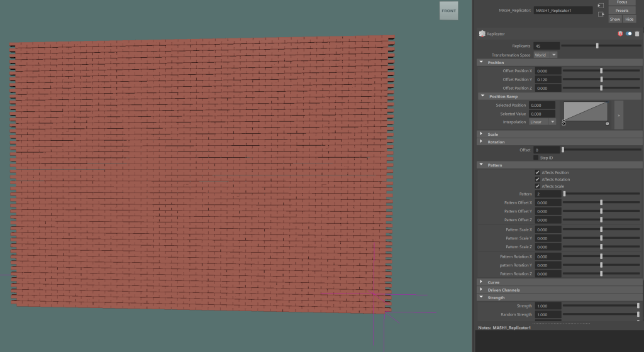Open the Transformation Space dropdown

click(x=545, y=55)
